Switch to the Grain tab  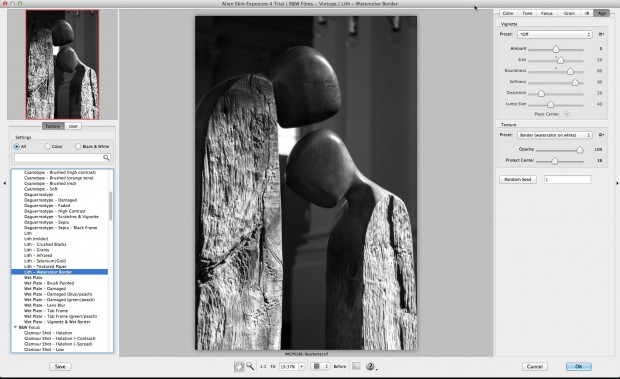tap(569, 13)
